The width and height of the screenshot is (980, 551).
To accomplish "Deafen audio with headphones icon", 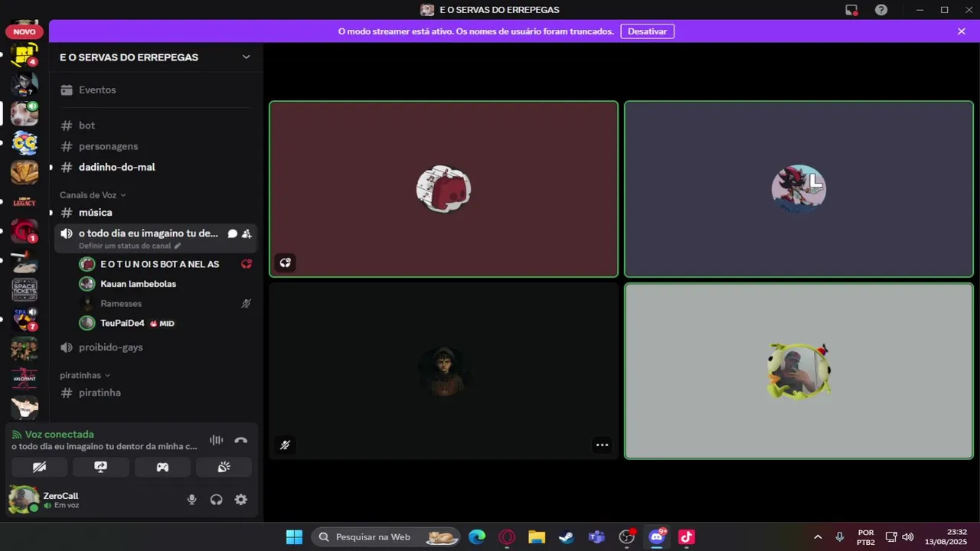I will coord(217,500).
